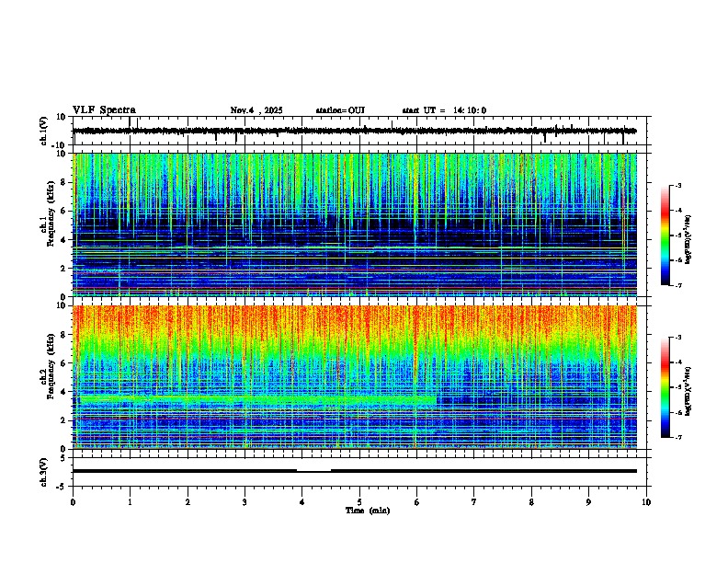Image resolution: width=728 pixels, height=563 pixels.
Task: Click the "ch.1(V)" waveform axis label
Action: tap(44, 131)
